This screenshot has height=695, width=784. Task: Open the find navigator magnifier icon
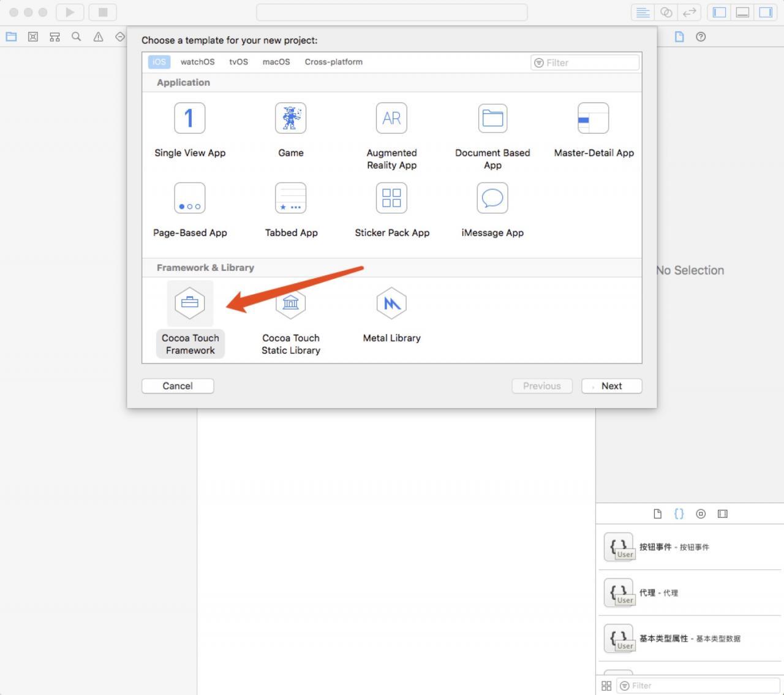76,37
